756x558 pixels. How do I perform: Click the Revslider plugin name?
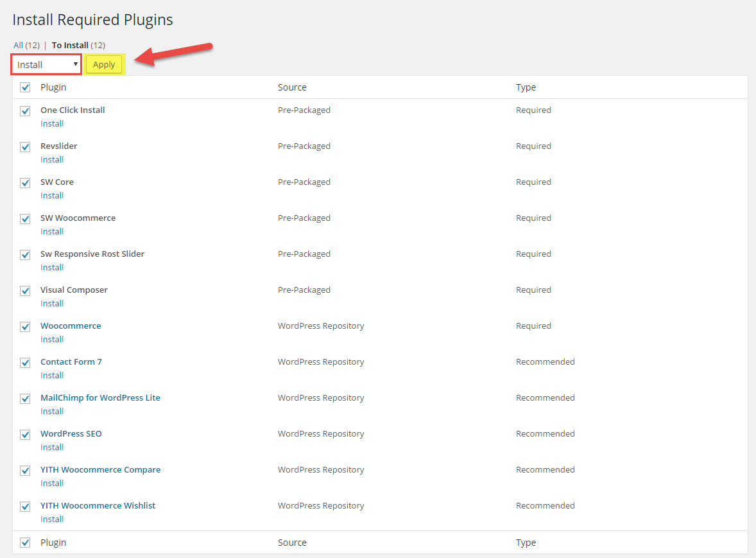[59, 146]
